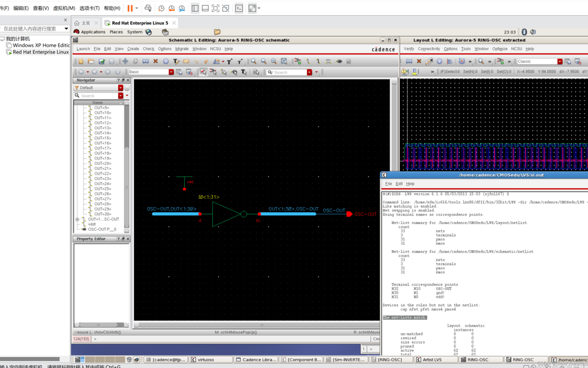588x368 pixels.
Task: Toggle the Property Editor panel float button
Action: (x=123, y=239)
